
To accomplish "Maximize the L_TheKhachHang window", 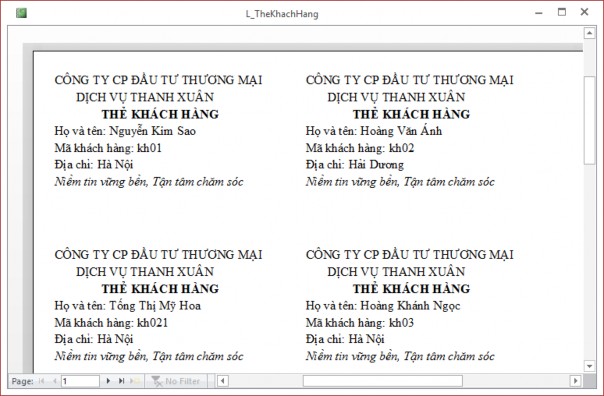I will click(562, 12).
